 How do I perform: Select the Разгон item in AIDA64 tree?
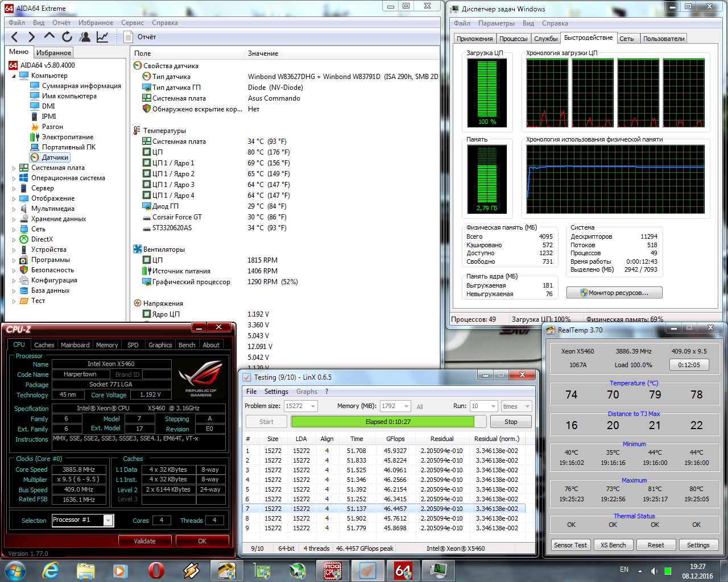[52, 127]
